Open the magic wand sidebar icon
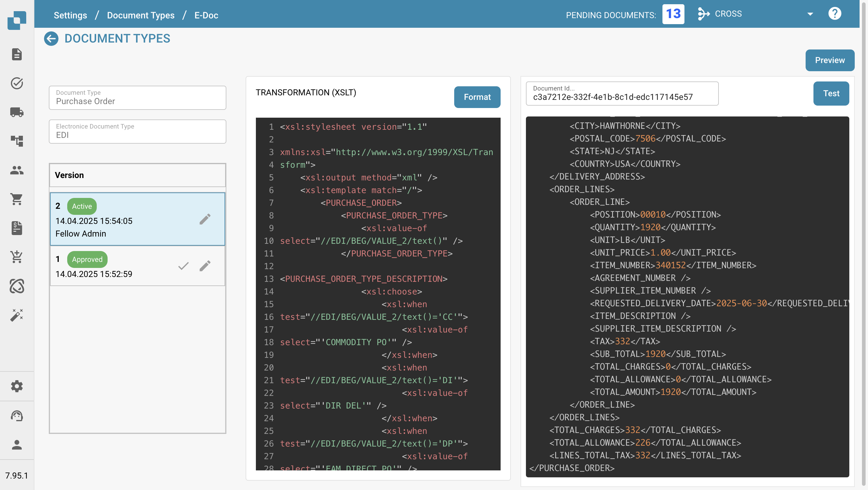868x490 pixels. [x=17, y=315]
